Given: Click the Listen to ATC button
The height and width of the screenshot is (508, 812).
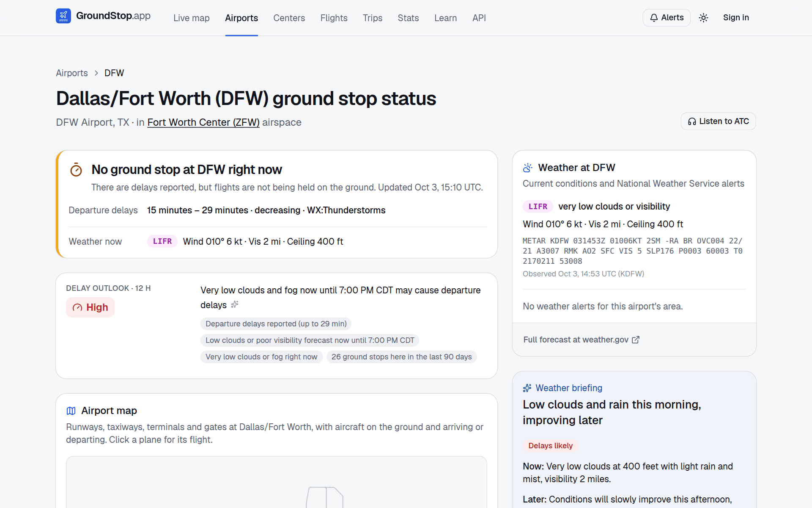Looking at the screenshot, I should pos(718,121).
